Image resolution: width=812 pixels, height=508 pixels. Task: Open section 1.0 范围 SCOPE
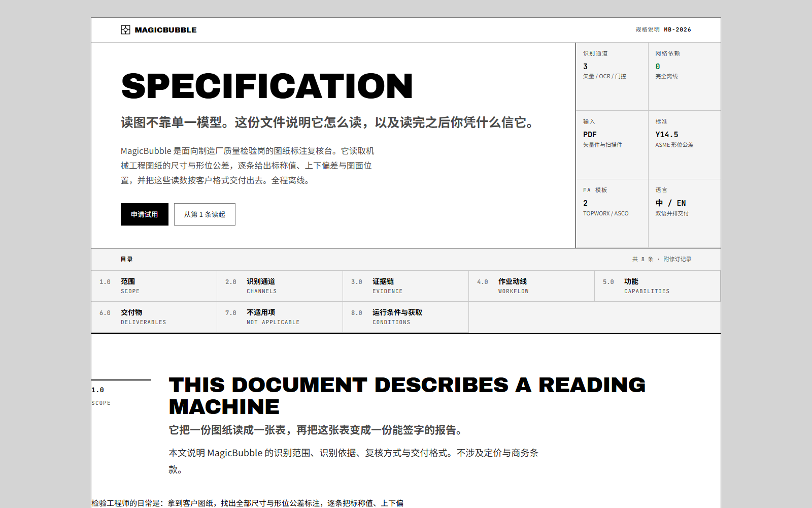tap(154, 286)
